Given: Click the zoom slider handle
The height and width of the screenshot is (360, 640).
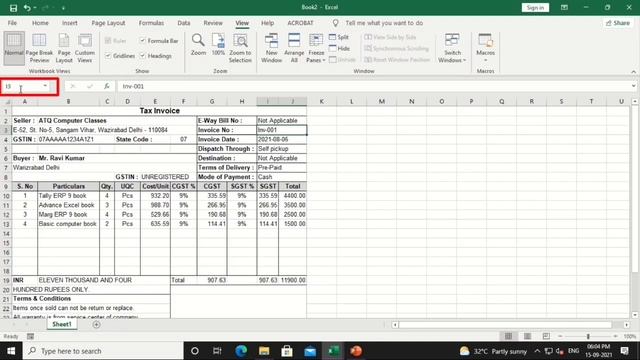Looking at the screenshot, I should tap(588, 336).
